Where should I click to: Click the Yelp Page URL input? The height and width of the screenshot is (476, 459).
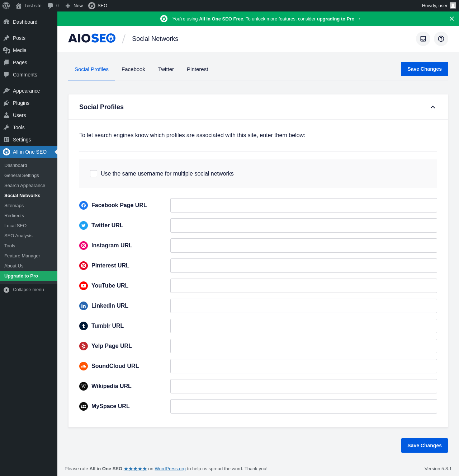[x=304, y=346]
